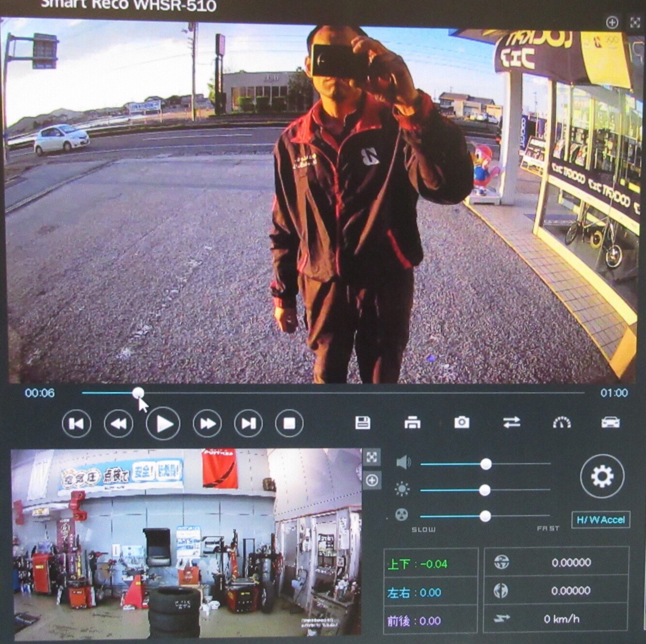
Task: Swap front and rear camera views
Action: [x=511, y=422]
